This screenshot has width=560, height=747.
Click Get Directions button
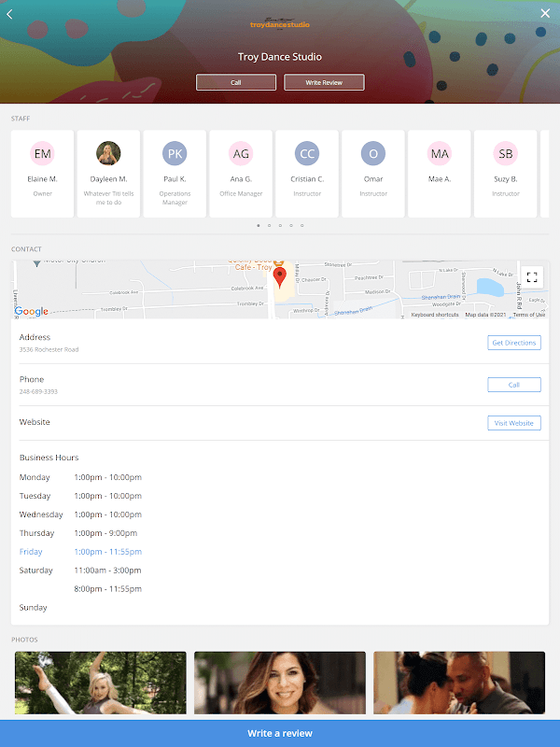point(514,343)
